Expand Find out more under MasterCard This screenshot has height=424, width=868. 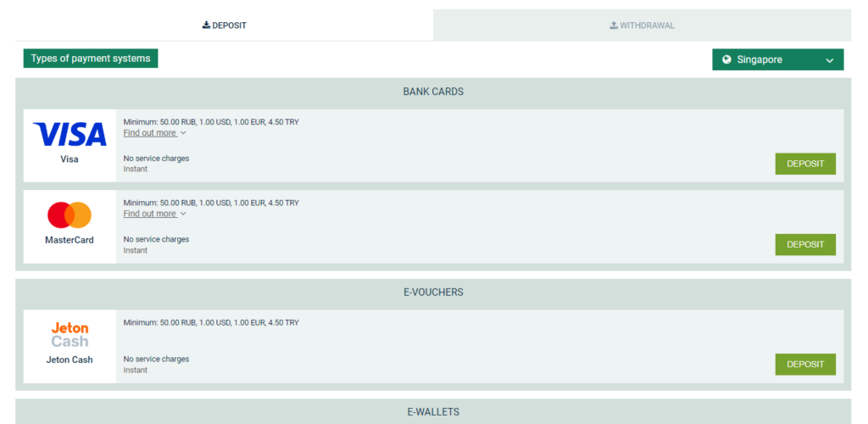coord(154,214)
